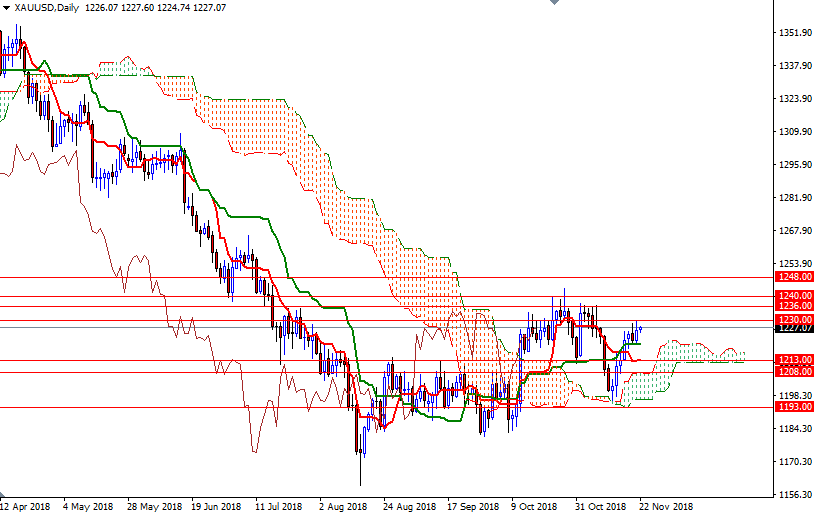Click the 31 Oct 2018 date label
Image resolution: width=814 pixels, height=514 pixels.
point(601,506)
